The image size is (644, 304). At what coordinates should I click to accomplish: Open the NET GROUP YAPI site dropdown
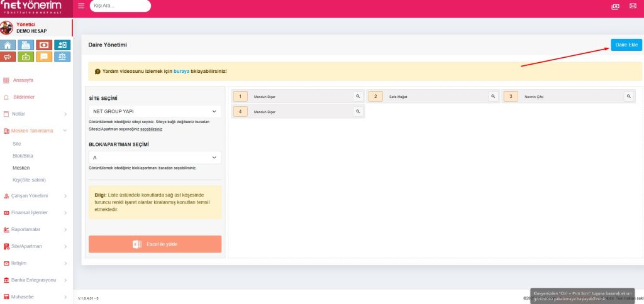(153, 111)
